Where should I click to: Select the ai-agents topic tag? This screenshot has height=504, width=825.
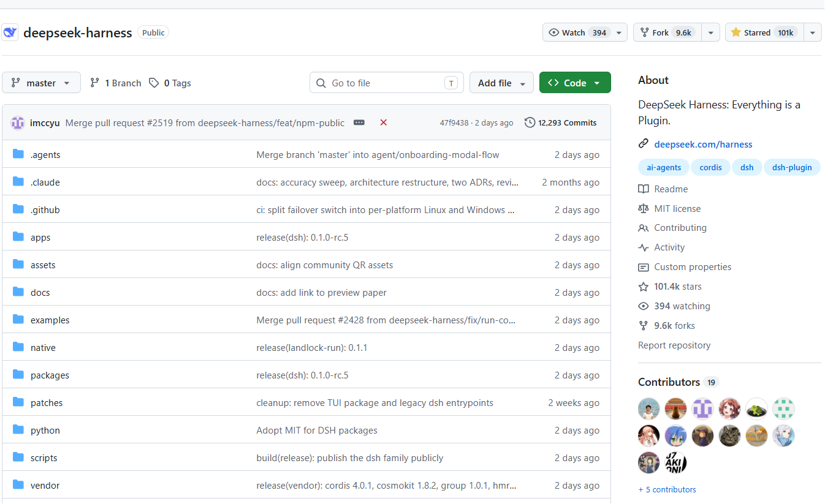pyautogui.click(x=664, y=167)
